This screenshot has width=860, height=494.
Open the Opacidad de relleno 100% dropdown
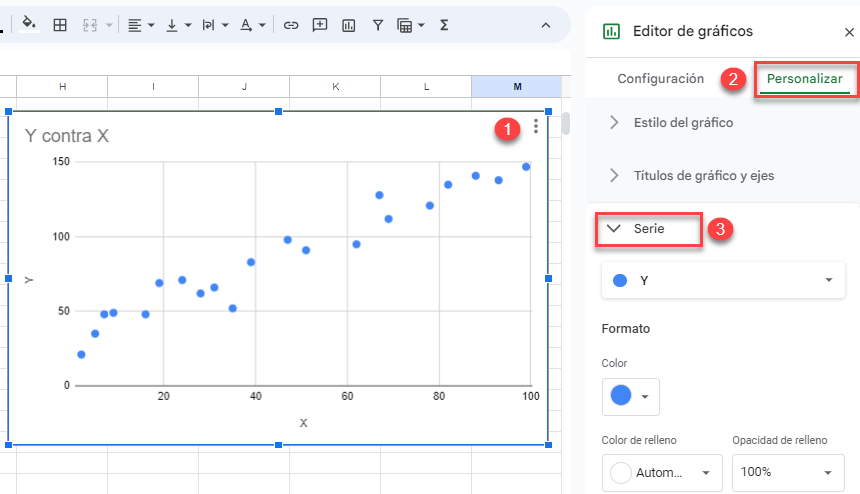point(788,473)
